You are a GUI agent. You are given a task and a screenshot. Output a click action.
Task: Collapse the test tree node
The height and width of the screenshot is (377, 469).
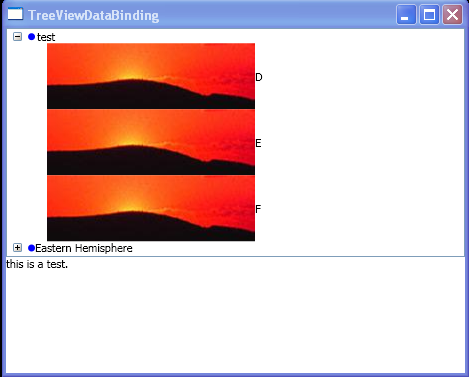(x=17, y=36)
